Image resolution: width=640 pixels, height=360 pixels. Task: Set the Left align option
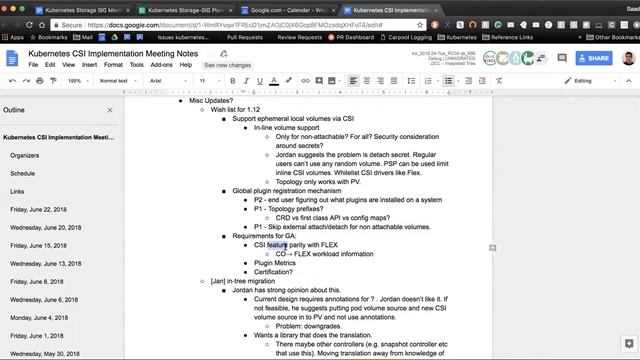[x=353, y=81]
